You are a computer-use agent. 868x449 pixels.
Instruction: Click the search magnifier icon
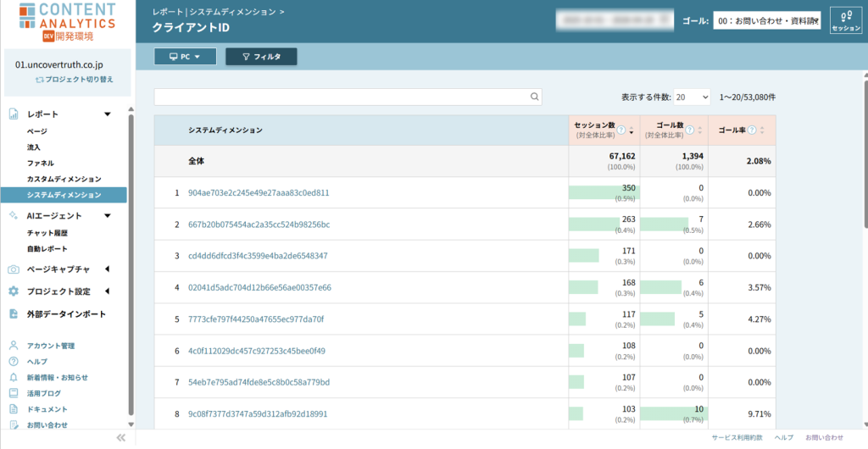[x=534, y=97]
